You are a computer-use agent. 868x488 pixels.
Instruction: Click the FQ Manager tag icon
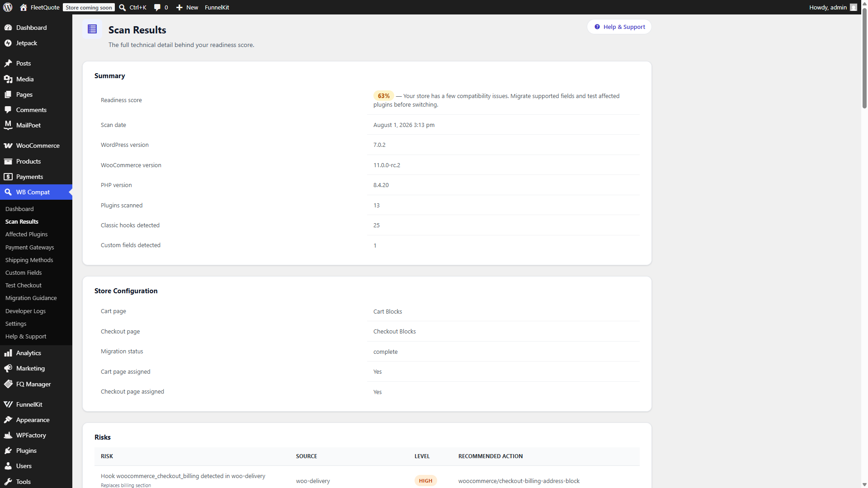(x=8, y=384)
